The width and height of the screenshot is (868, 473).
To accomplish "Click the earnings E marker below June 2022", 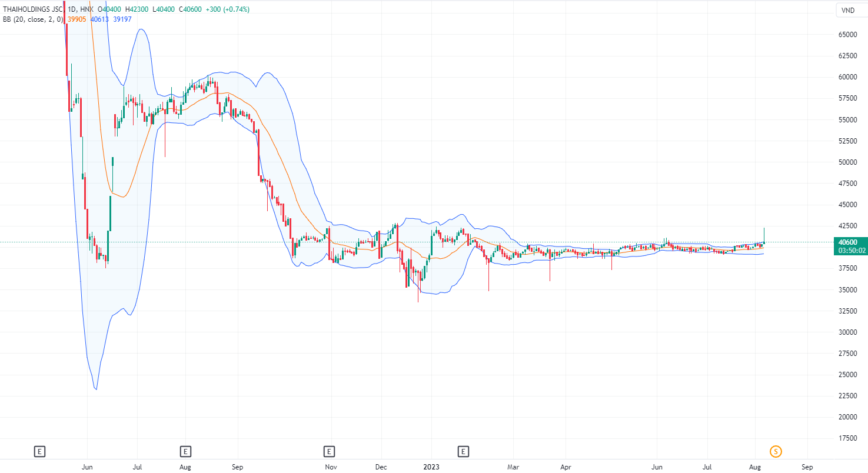I will [x=39, y=452].
